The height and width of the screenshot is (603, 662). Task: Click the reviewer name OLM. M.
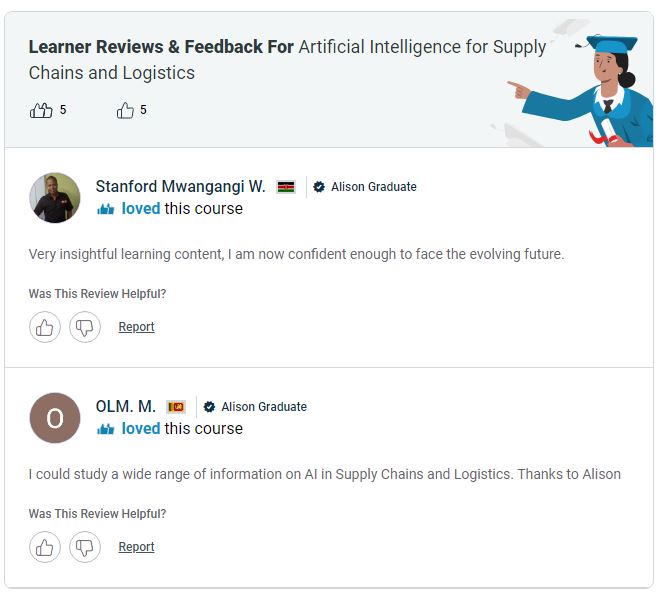tap(126, 407)
